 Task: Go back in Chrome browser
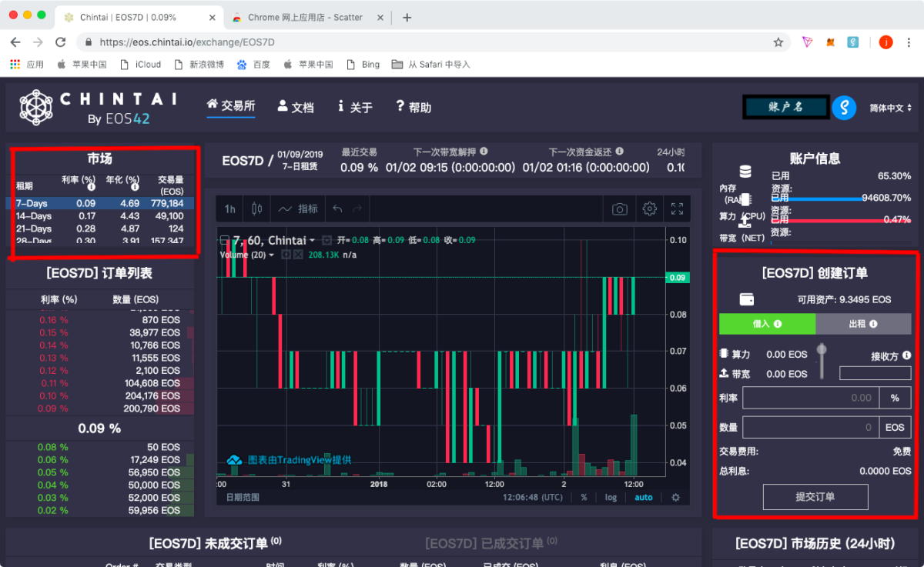pyautogui.click(x=16, y=42)
